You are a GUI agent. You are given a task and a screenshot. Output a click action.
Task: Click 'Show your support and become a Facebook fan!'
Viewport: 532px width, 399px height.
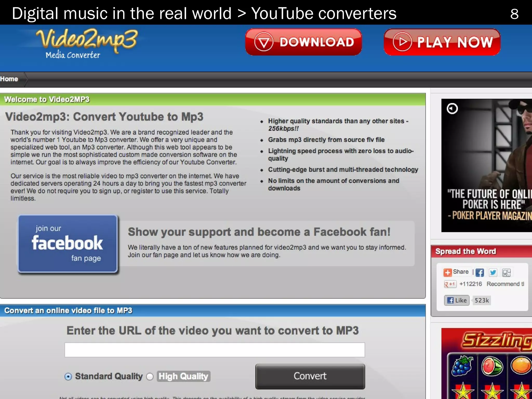[x=259, y=232]
